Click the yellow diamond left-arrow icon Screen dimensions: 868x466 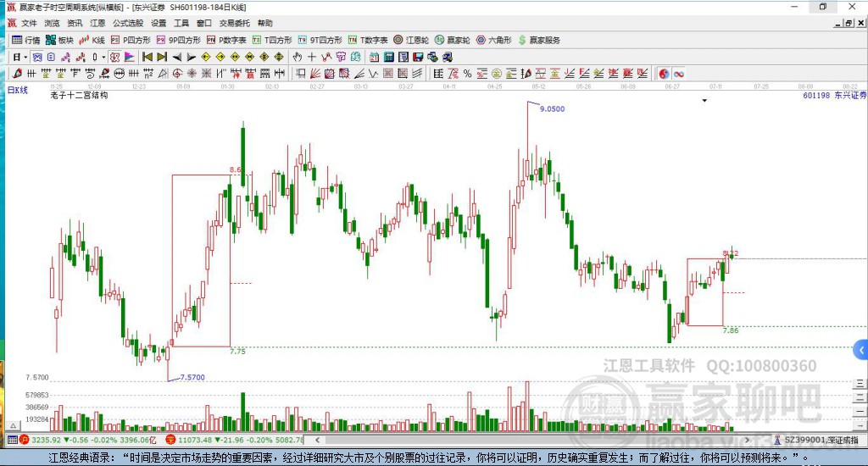(205, 57)
